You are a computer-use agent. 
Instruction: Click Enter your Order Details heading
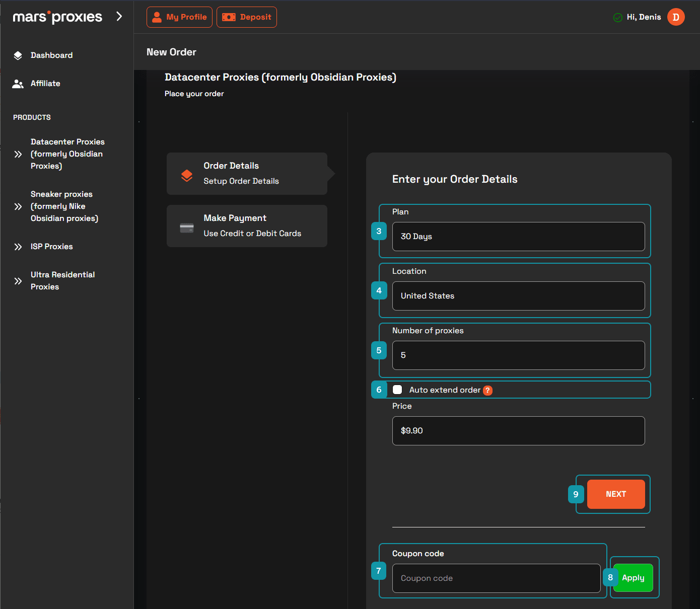(455, 179)
